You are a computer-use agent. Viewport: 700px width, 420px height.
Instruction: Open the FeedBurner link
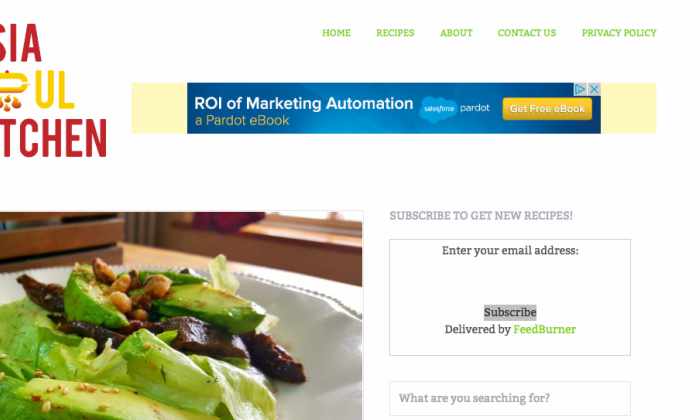coord(544,329)
